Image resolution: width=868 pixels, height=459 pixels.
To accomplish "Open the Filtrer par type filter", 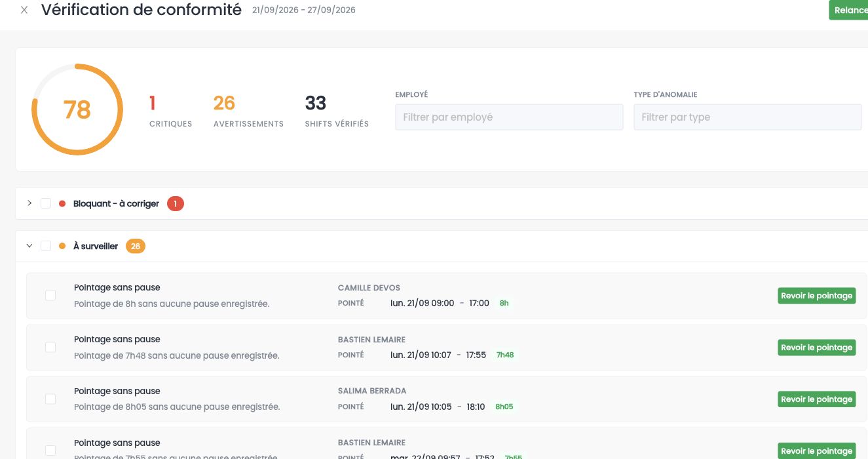I will click(747, 117).
